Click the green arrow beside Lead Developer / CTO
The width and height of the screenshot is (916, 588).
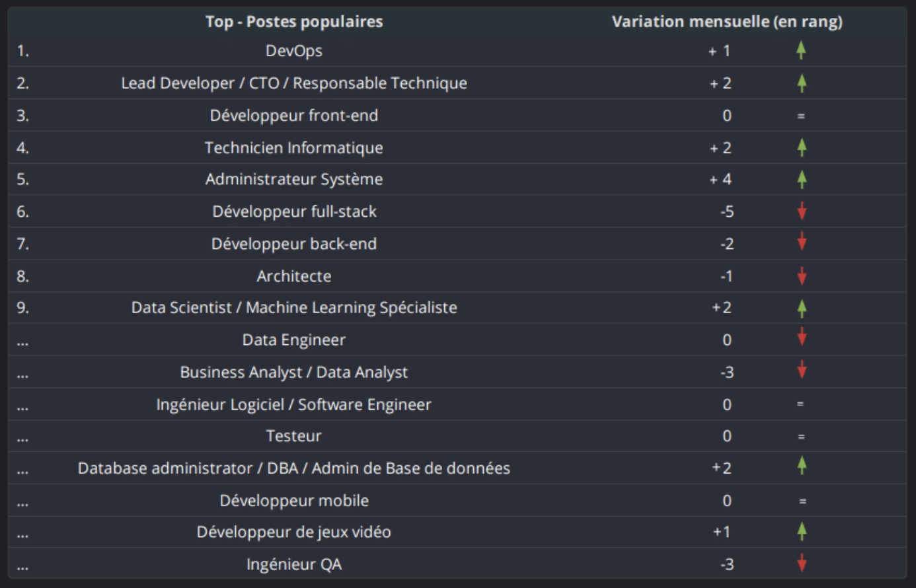coord(802,83)
